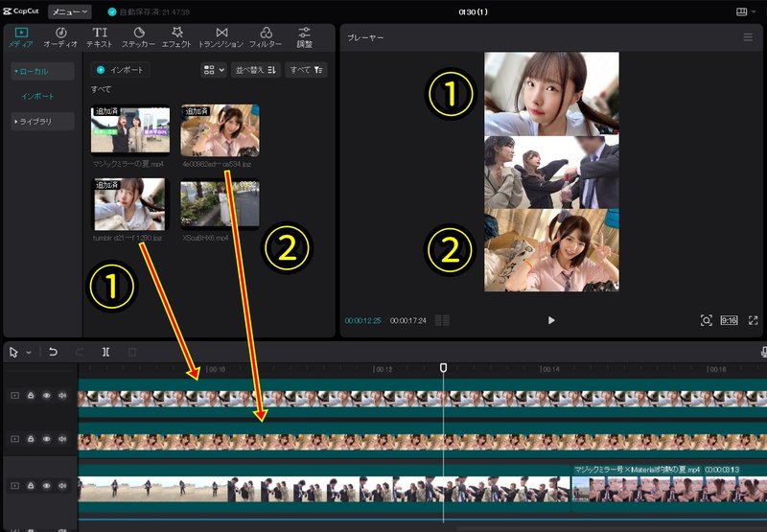Open the エフェクト effects tab
The width and height of the screenshot is (767, 532).
coord(176,37)
